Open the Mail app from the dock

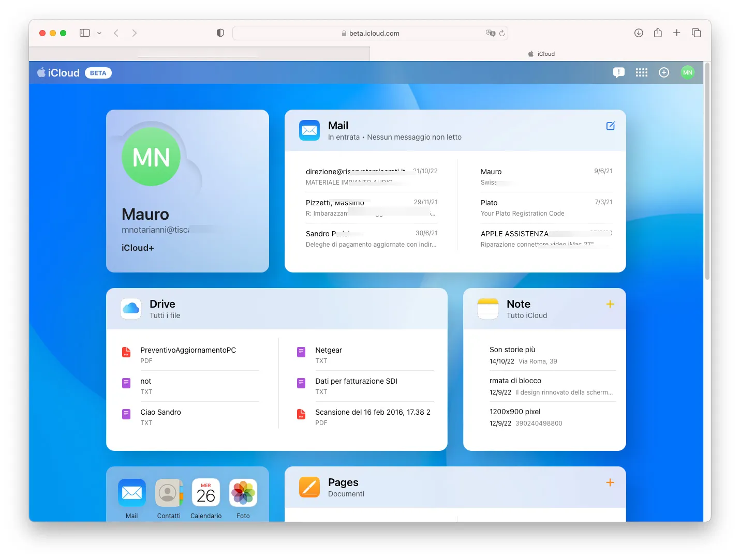(132, 493)
